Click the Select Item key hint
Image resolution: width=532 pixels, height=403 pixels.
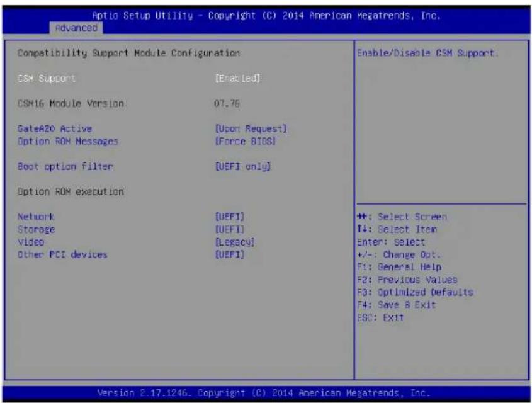point(397,229)
